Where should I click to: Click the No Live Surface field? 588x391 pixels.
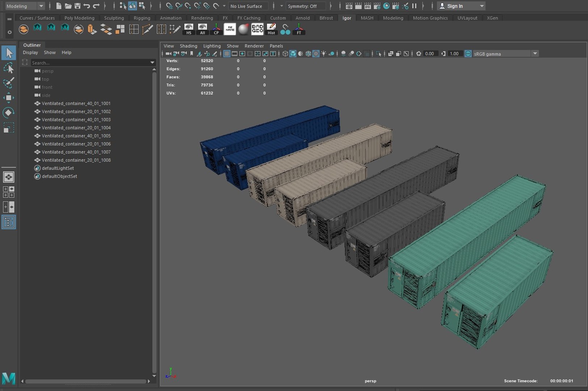click(249, 6)
